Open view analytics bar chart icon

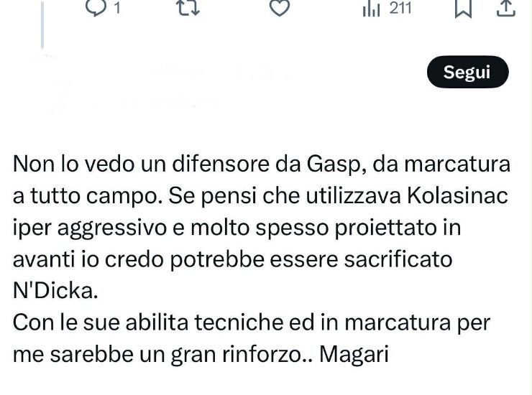pyautogui.click(x=371, y=9)
